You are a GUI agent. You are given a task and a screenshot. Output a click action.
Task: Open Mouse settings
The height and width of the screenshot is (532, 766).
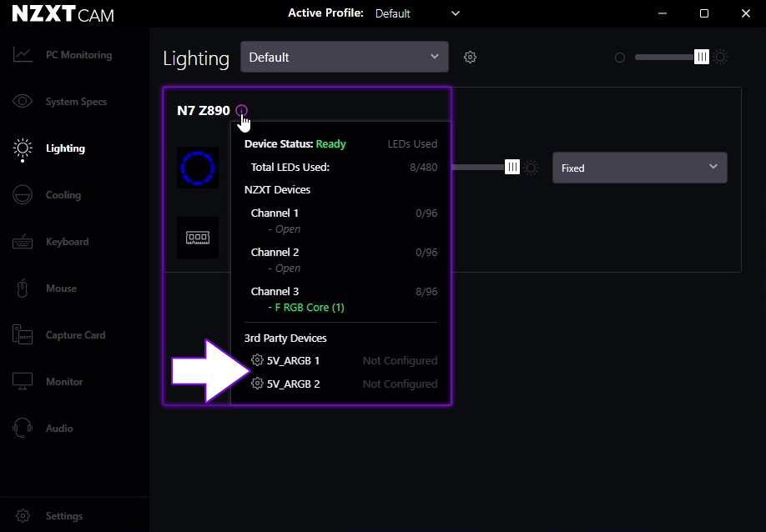pyautogui.click(x=61, y=288)
